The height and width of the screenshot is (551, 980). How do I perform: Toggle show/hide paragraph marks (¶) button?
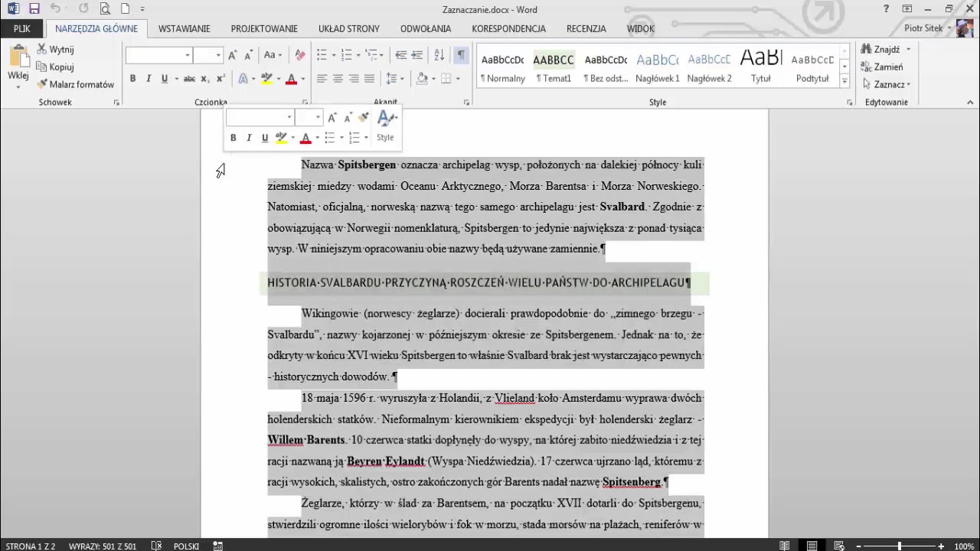[x=461, y=55]
